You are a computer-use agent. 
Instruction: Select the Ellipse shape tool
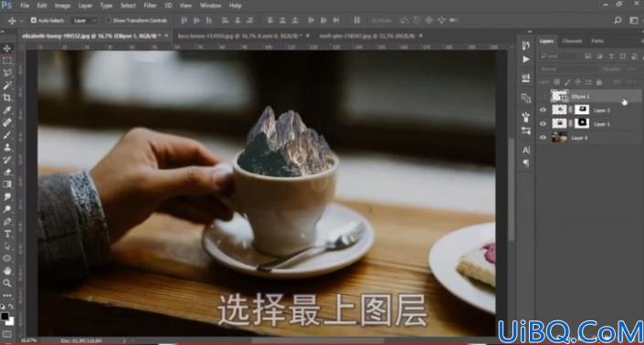pyautogui.click(x=7, y=258)
